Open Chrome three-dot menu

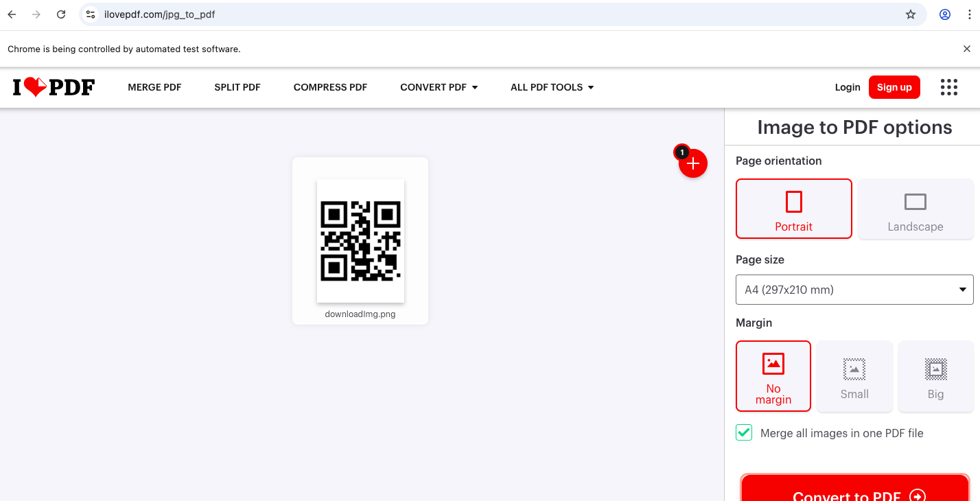[970, 14]
